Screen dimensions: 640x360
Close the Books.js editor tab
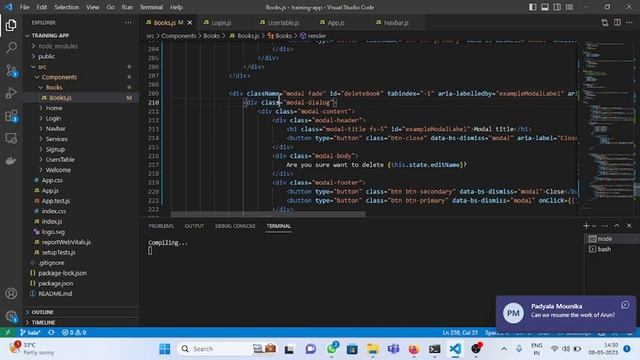[x=190, y=23]
